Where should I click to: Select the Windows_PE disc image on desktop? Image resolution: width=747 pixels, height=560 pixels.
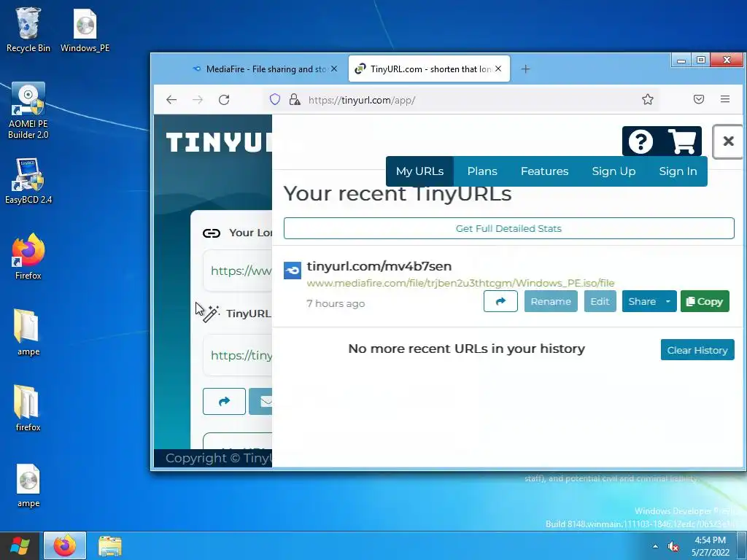[x=85, y=29]
